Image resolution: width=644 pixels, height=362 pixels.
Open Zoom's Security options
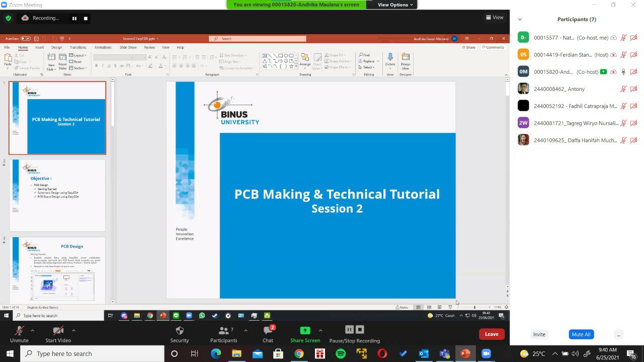[180, 333]
